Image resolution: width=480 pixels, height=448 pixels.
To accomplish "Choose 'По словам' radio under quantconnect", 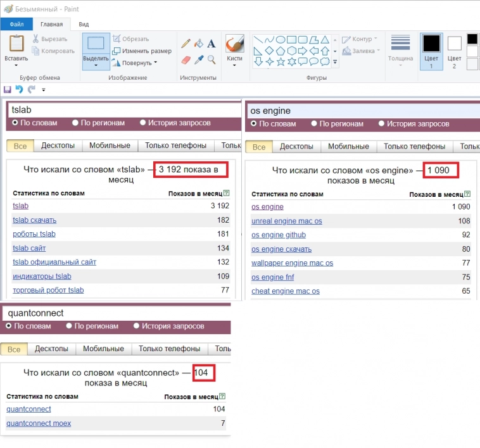I will pyautogui.click(x=9, y=326).
